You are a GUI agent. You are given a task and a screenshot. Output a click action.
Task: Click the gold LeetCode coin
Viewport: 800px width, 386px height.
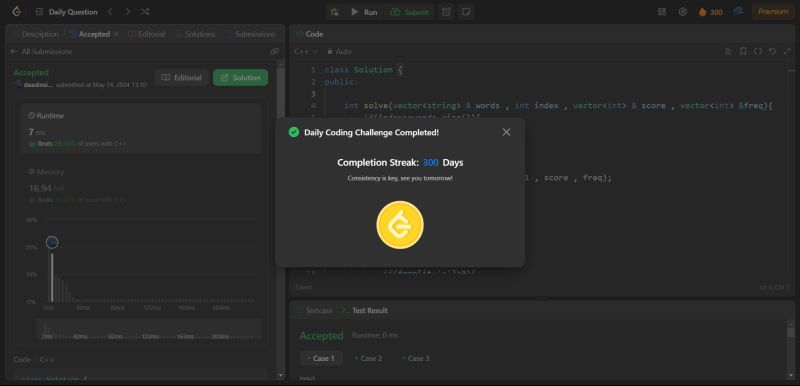(400, 225)
